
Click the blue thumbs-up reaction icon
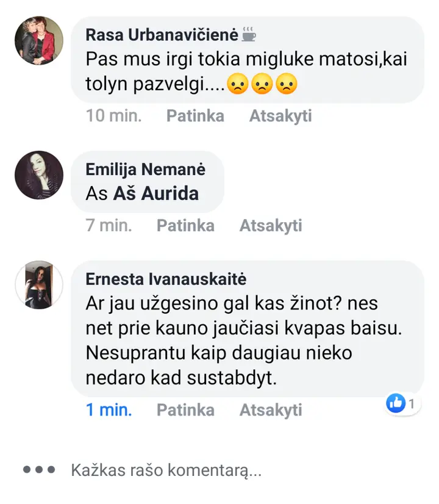pos(396,403)
